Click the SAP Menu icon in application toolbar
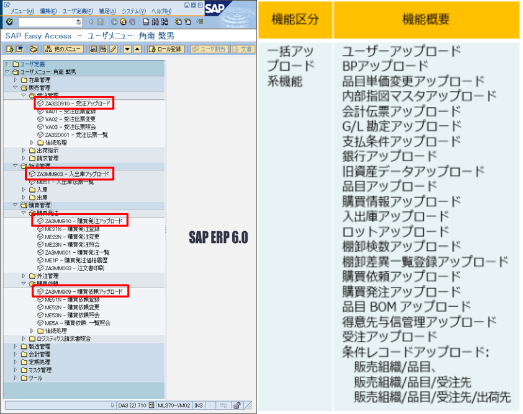The height and width of the screenshot is (414, 523). [20, 49]
